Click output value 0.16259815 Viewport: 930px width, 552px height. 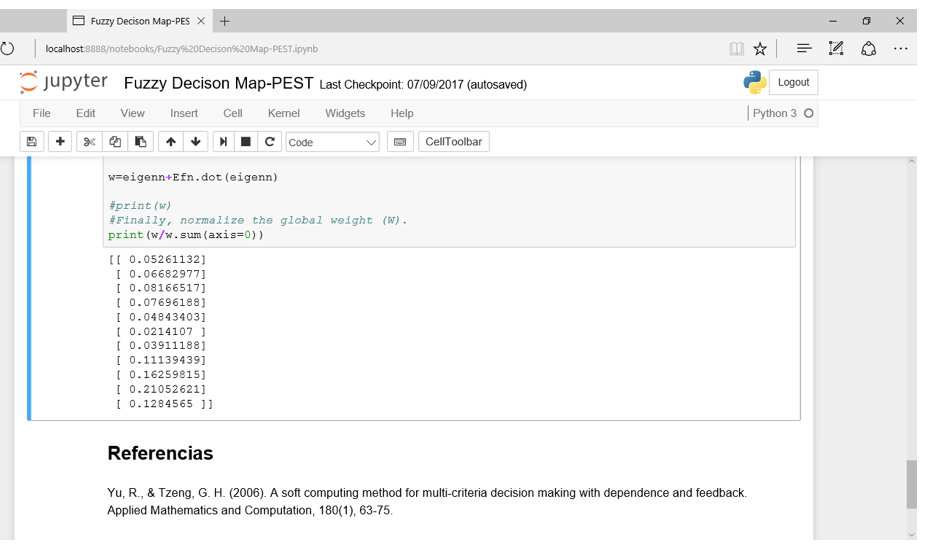164,375
